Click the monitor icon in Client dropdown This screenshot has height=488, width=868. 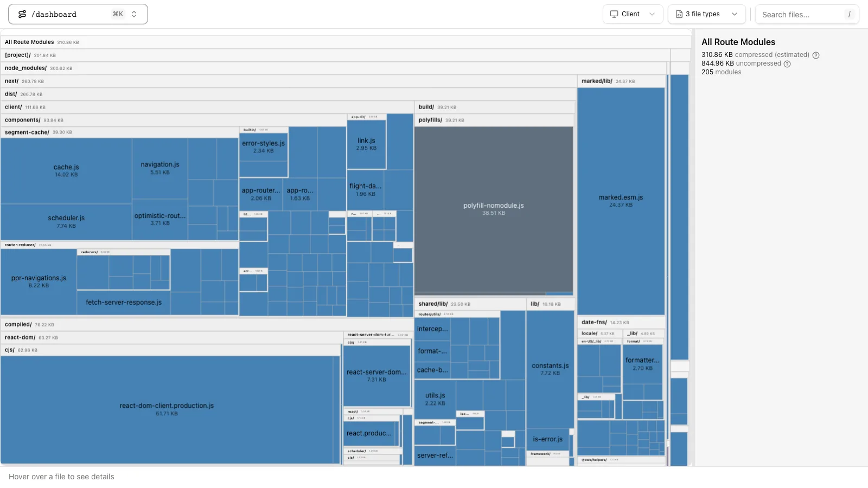click(614, 14)
